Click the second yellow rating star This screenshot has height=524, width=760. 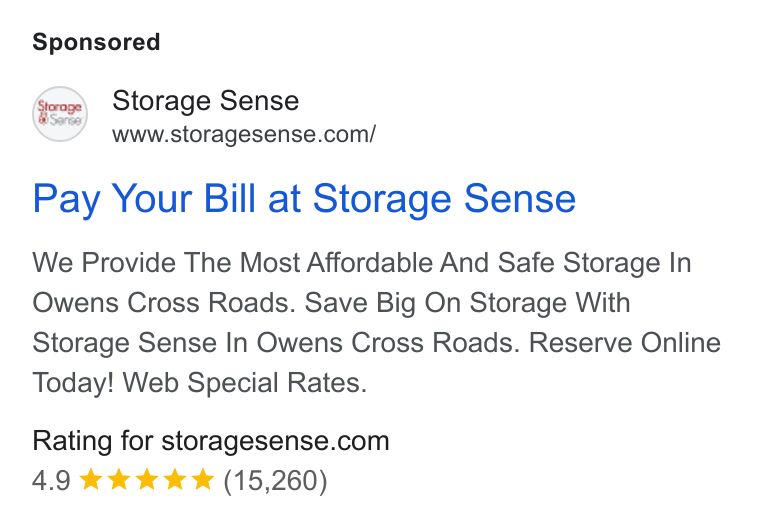119,479
